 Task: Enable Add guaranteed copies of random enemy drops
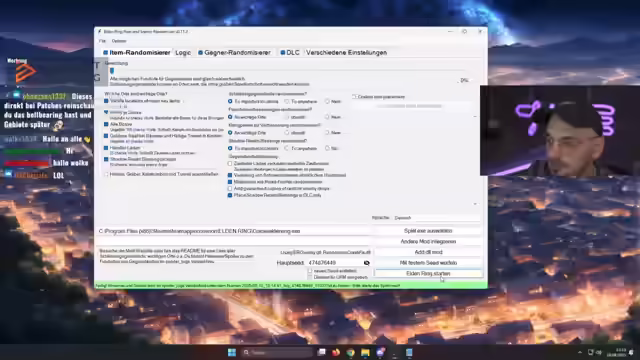[230, 189]
